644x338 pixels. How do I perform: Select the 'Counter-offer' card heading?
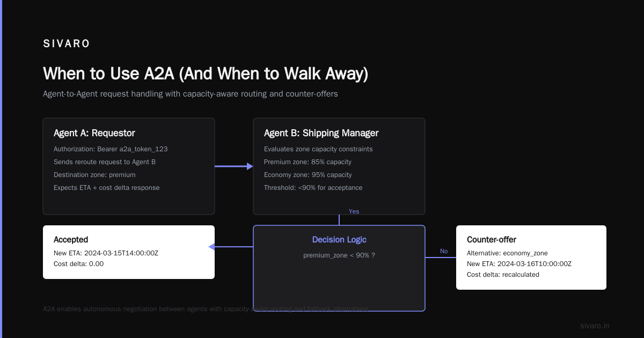(492, 240)
